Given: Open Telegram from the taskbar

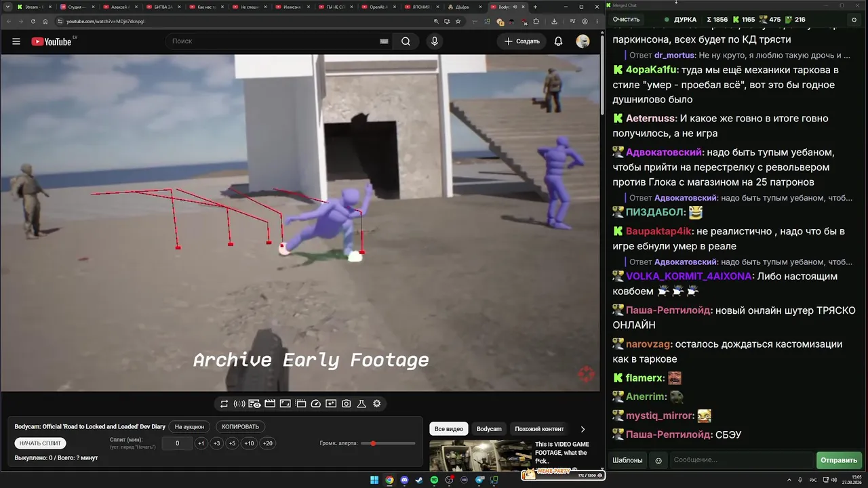Looking at the screenshot, I should tap(480, 481).
